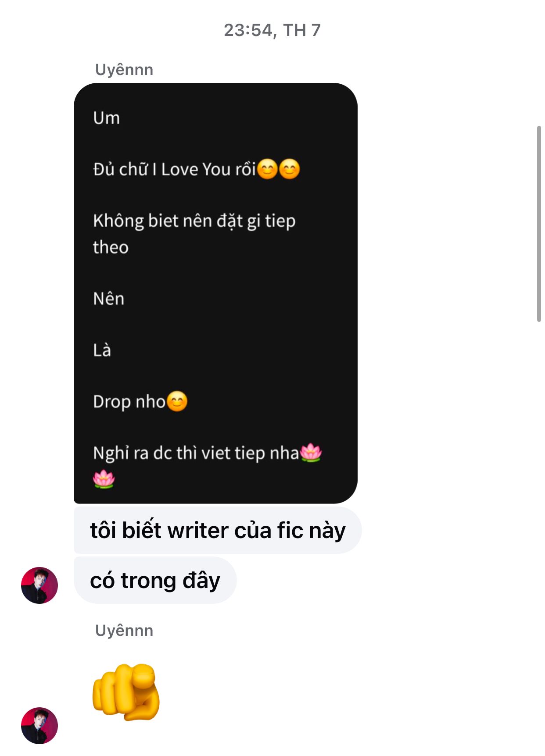Click the smiling emoji after "Drop nho"
This screenshot has width=545, height=756.
tap(177, 401)
